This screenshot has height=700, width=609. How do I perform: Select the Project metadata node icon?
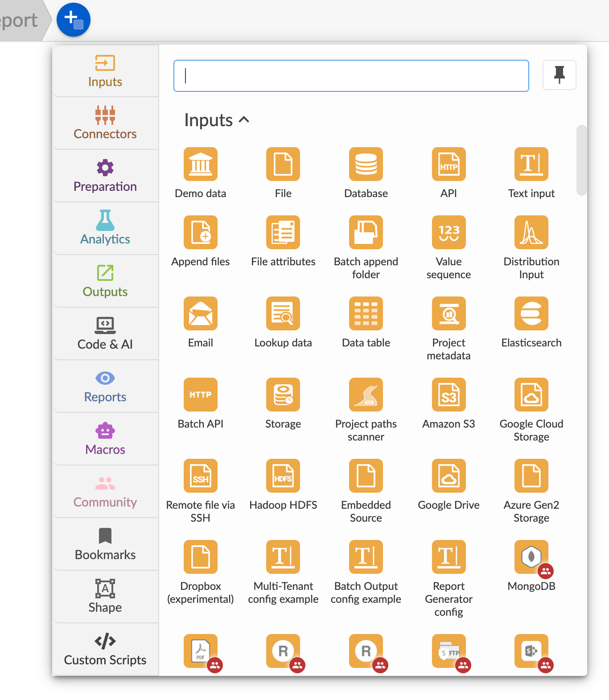[449, 313]
